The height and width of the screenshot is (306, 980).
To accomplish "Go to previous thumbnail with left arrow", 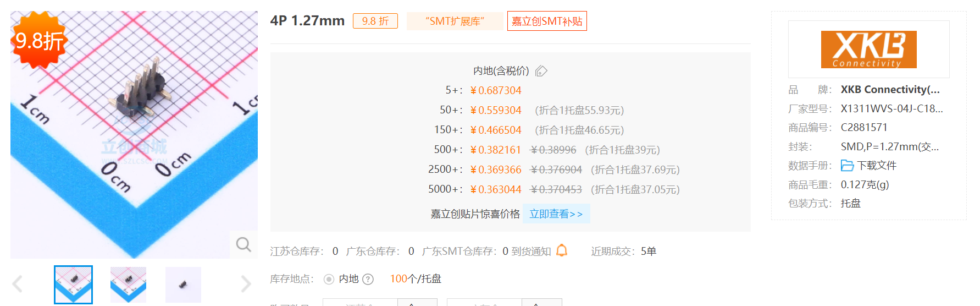I will point(18,284).
